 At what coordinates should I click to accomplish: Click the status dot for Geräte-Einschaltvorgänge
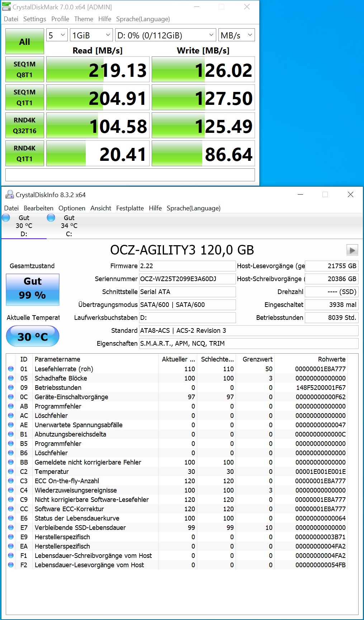(11, 397)
